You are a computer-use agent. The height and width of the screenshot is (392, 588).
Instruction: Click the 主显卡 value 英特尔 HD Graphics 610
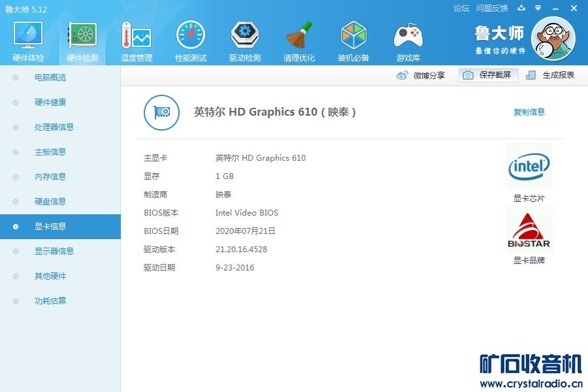[260, 158]
